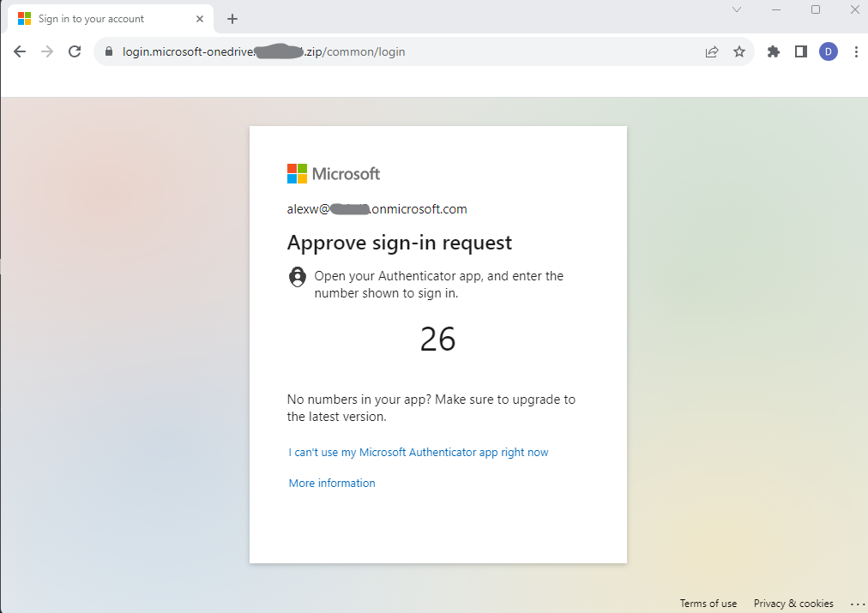Viewport: 868px width, 613px height.
Task: Open the Extensions puzzle icon
Action: [x=774, y=51]
